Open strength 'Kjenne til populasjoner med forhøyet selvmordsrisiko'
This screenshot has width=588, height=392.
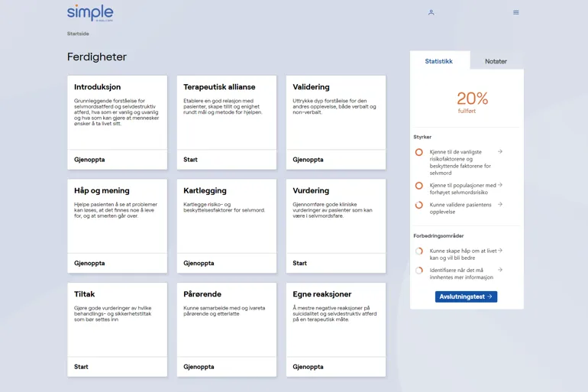(463, 189)
